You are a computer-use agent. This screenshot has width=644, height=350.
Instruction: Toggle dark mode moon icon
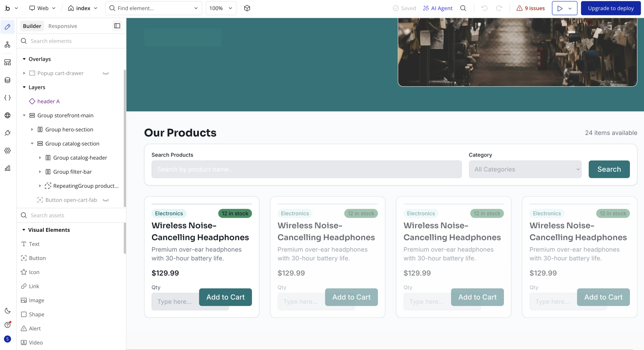(x=8, y=311)
